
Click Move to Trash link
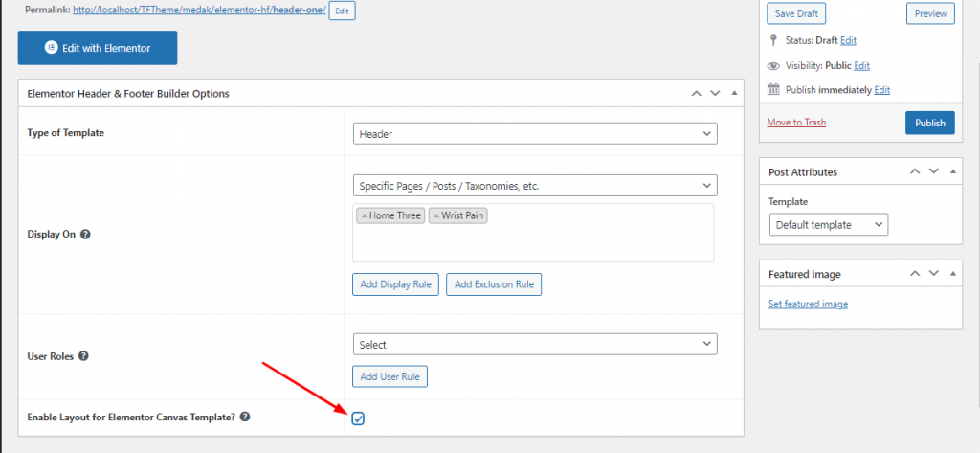796,123
